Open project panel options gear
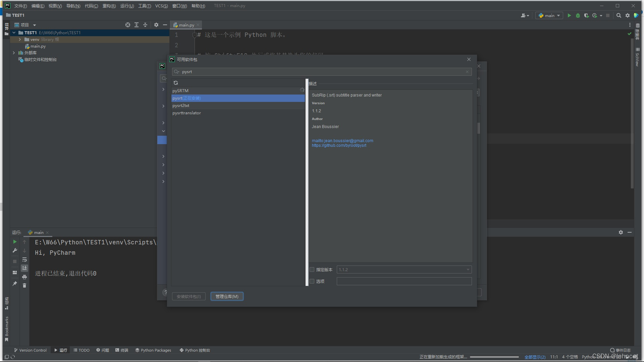The width and height of the screenshot is (644, 362). click(156, 25)
